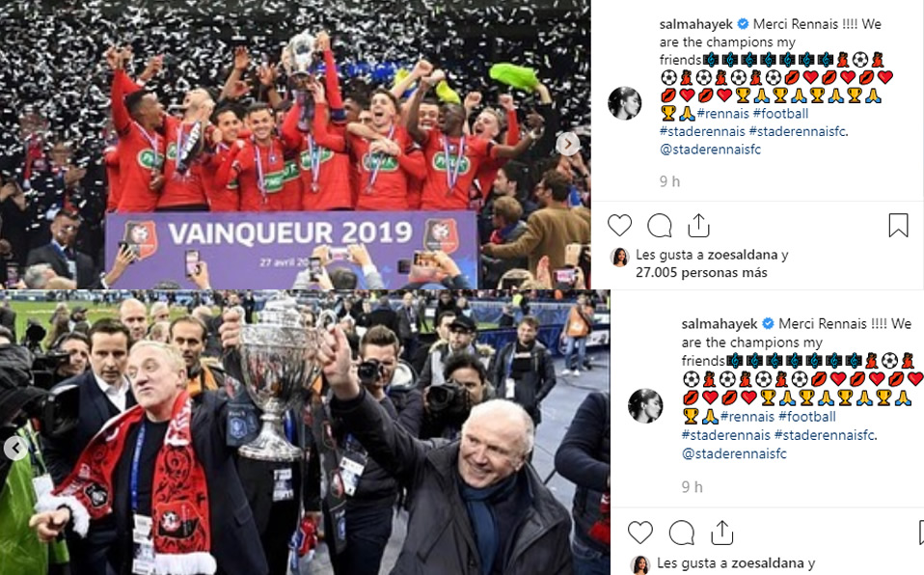The image size is (924, 575).
Task: Share the top post via share icon
Action: coord(699,226)
